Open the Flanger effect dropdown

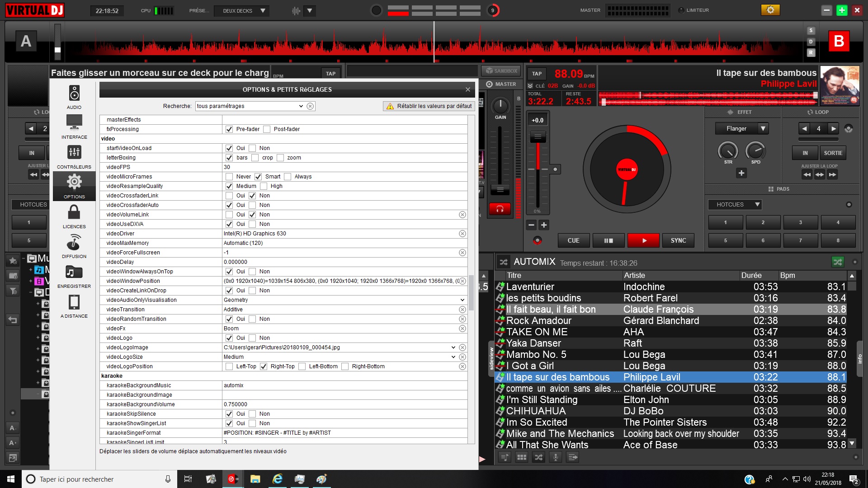(x=741, y=129)
